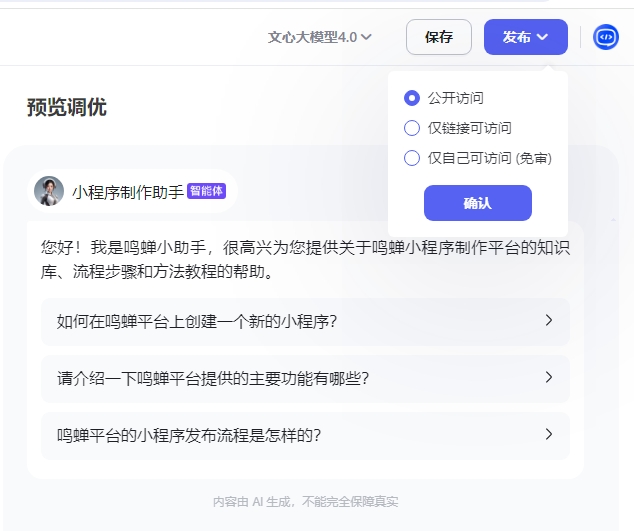Select 仅自己可访问 (免审) radio option
Screen dimensions: 634x531
(412, 158)
